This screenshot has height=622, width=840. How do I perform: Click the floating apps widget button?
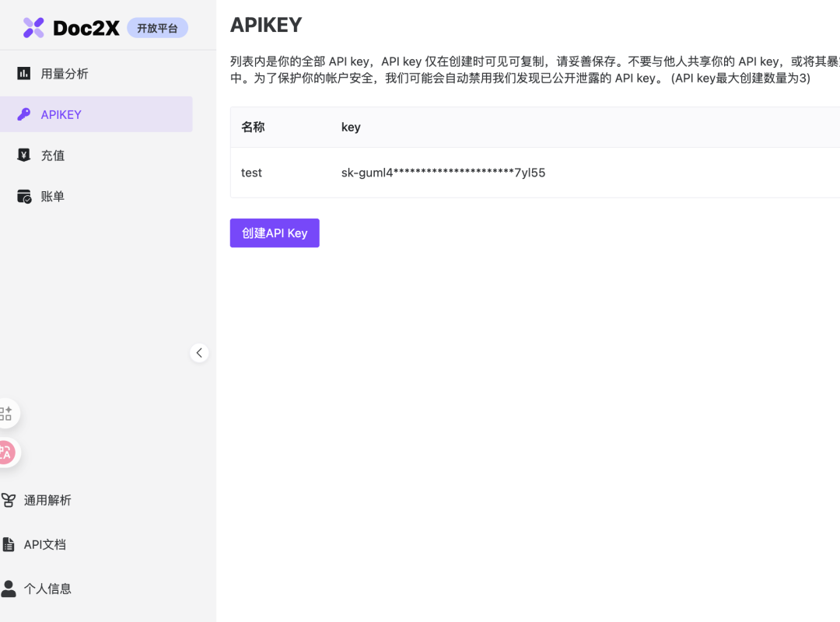point(6,413)
